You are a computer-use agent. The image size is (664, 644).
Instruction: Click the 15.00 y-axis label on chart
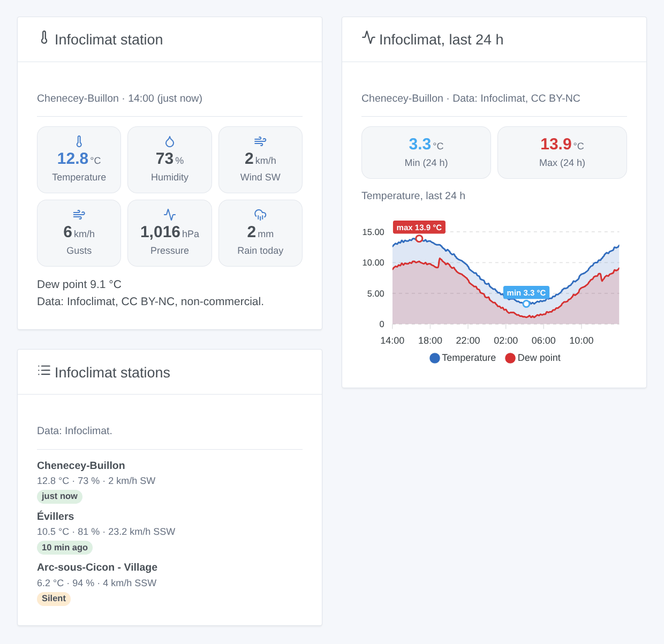pos(373,232)
